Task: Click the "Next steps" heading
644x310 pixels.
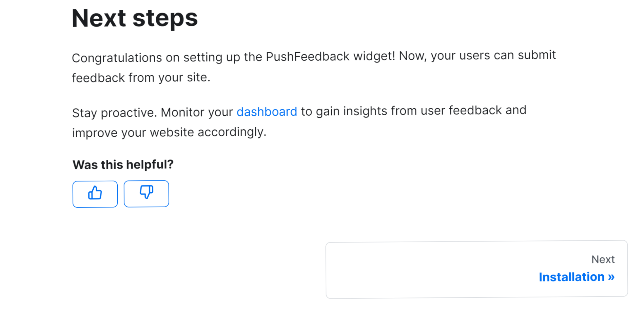Action: coord(135,18)
